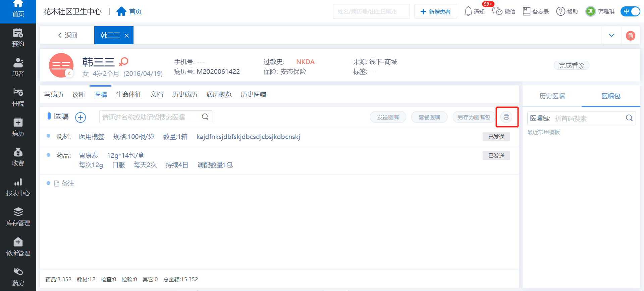Open 报表中心 reports in sidebar
The image size is (644, 291).
click(18, 187)
